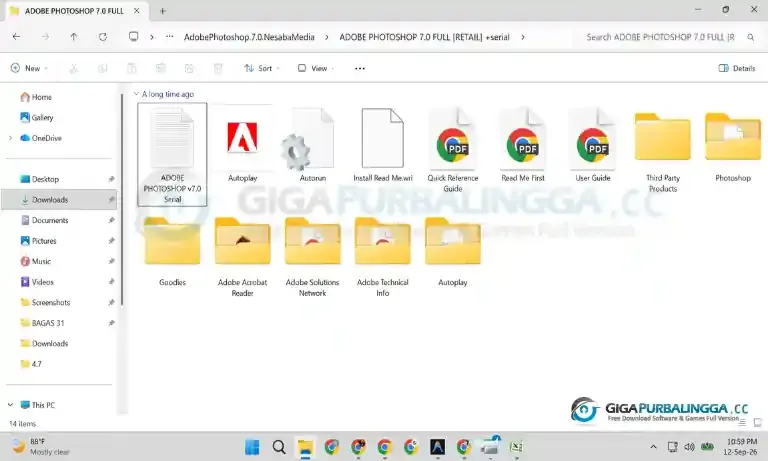Image resolution: width=768 pixels, height=461 pixels.
Task: Switch to details list view layout
Action: point(743,422)
